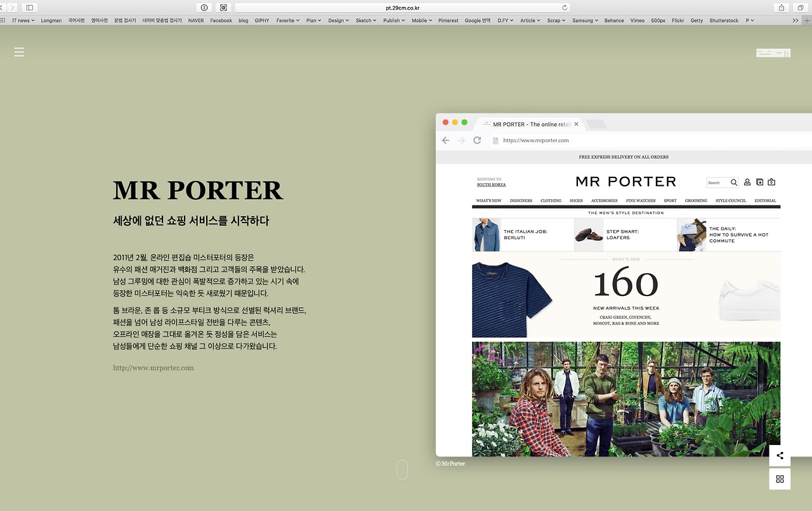The image size is (812, 511).
Task: Click the square extension icon left of the address bar
Action: point(223,8)
